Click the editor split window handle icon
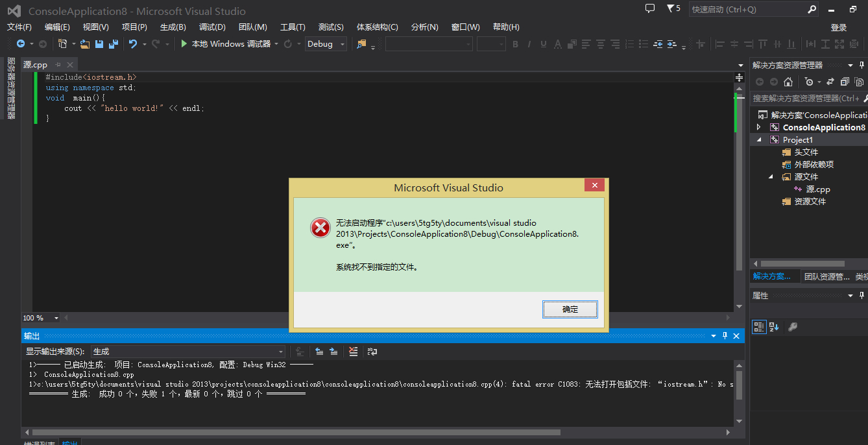This screenshot has height=445, width=868. (739, 77)
